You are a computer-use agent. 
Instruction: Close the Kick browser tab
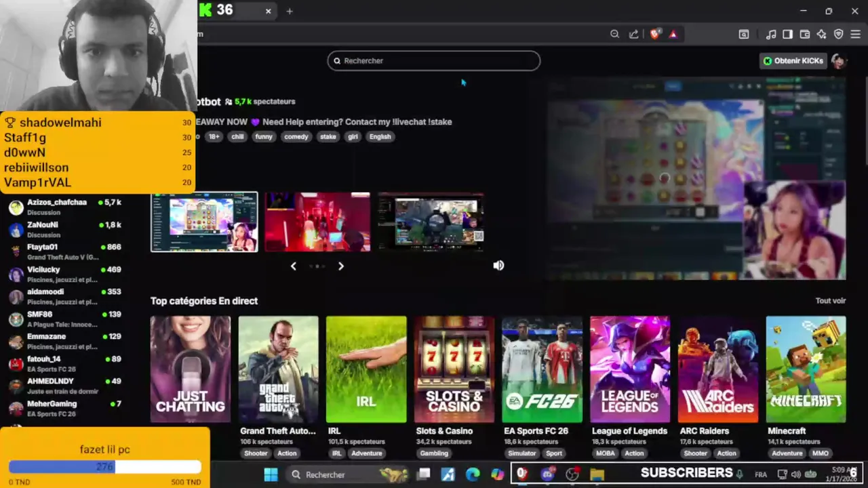point(268,11)
